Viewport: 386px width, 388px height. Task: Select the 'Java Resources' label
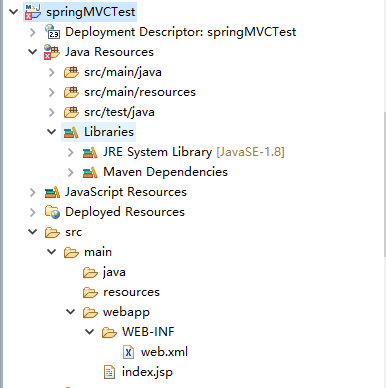(x=109, y=52)
